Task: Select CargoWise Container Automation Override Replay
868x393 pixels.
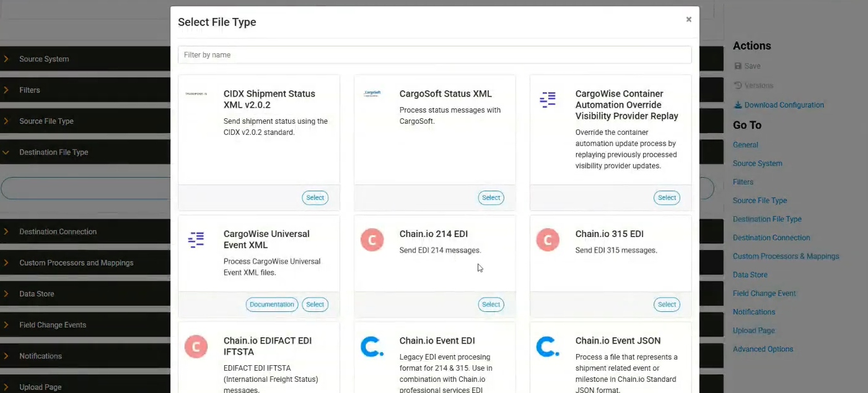Action: point(667,197)
